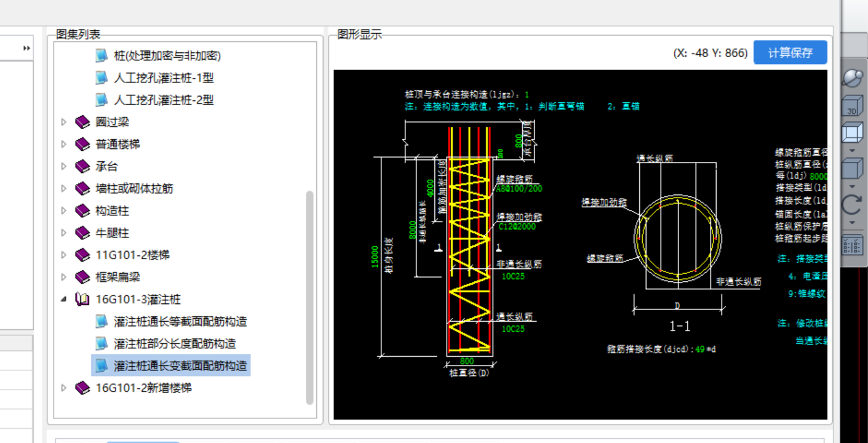Click the open book icon of 16G101-3灌注桩

(x=82, y=300)
